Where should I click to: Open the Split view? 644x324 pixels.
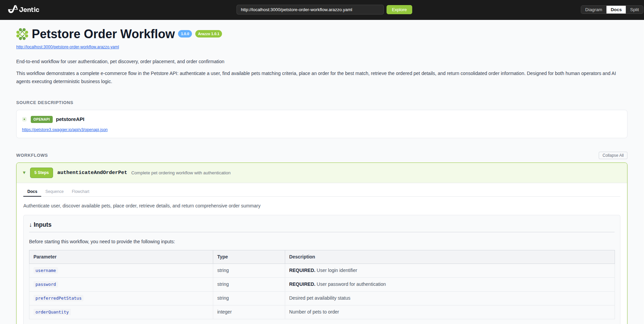pyautogui.click(x=634, y=9)
